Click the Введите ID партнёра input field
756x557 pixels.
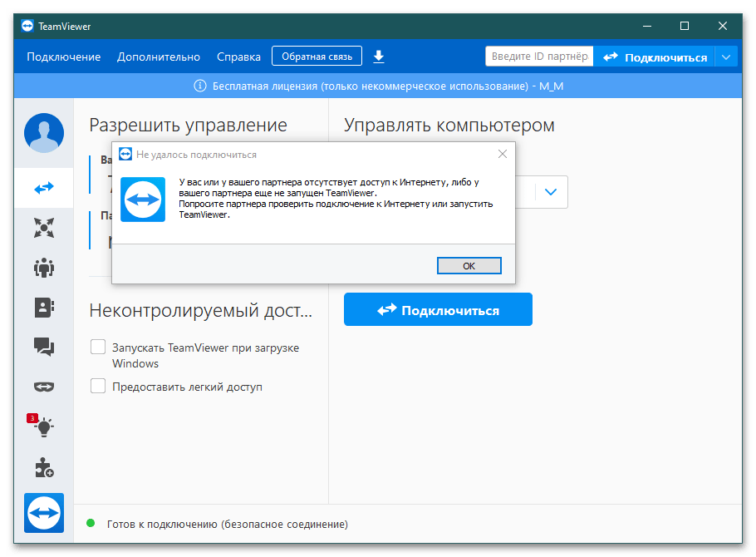[539, 57]
